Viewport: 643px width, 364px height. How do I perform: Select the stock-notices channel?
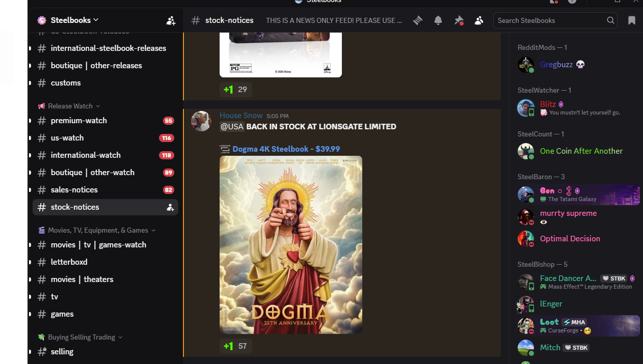pos(105,207)
